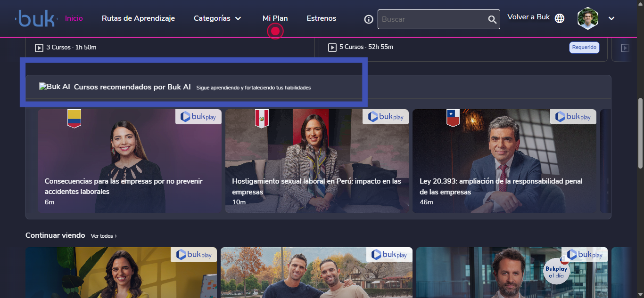
Task: Open Rutas de Aprendizaje menu item
Action: (138, 18)
